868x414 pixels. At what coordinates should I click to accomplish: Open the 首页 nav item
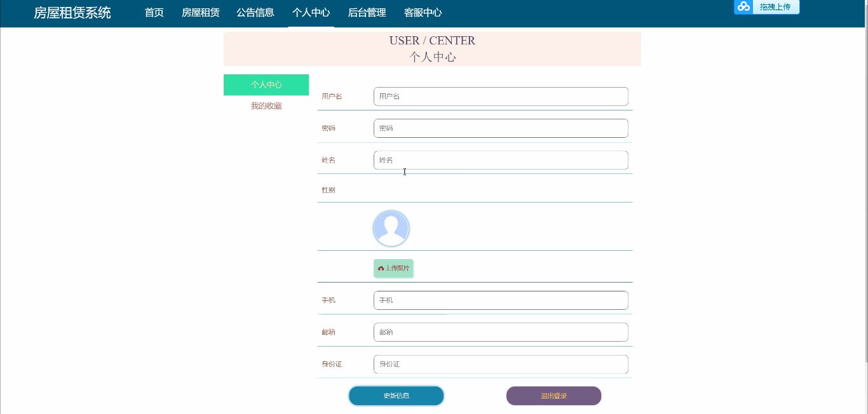[x=154, y=13]
